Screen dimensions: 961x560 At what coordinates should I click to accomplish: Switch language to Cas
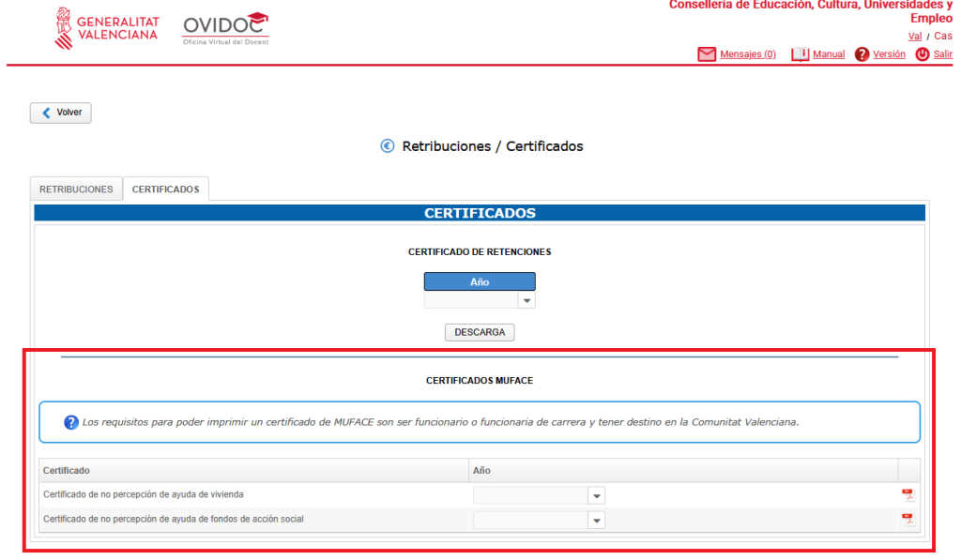coord(942,36)
